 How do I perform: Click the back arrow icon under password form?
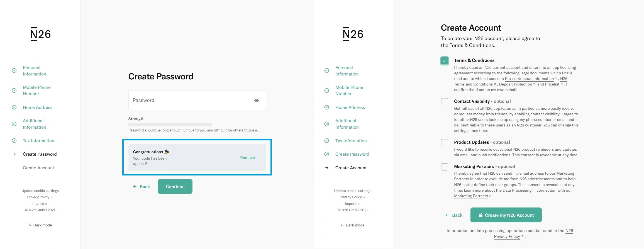135,187
